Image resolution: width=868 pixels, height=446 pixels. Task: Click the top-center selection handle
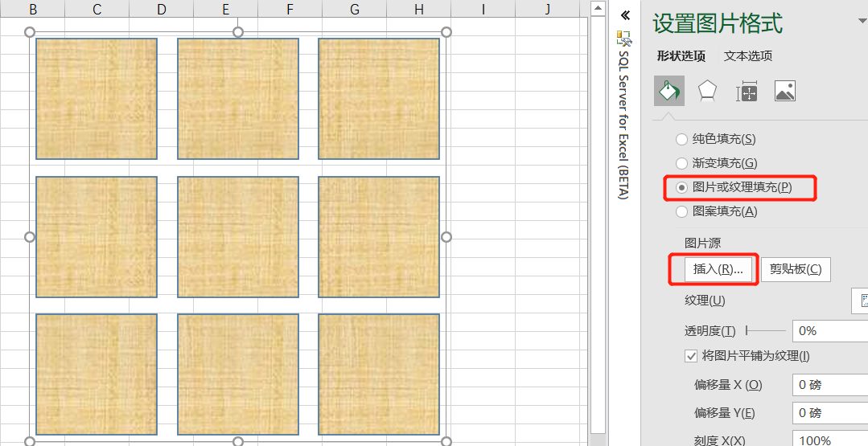238,32
